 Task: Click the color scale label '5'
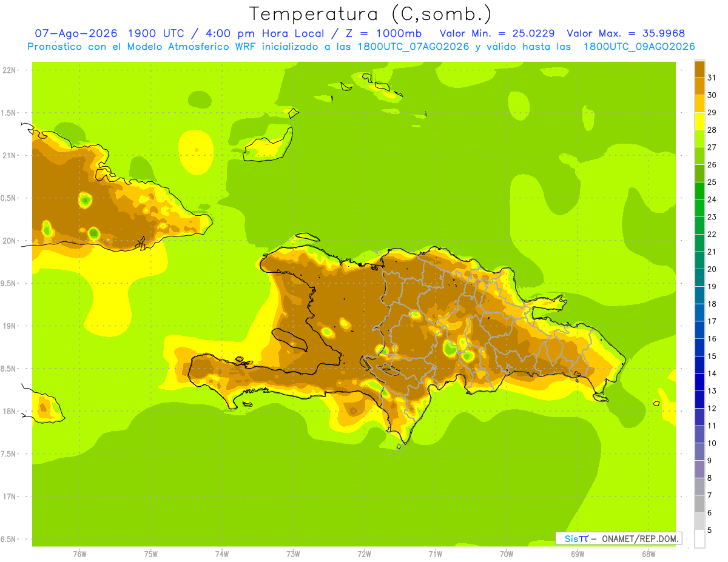point(710,530)
